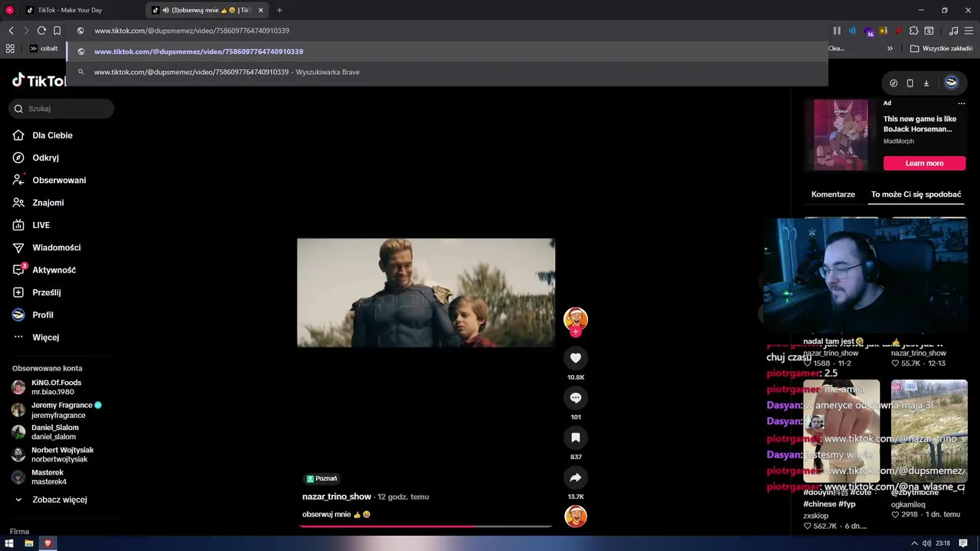This screenshot has width=980, height=551.
Task: Select highlighted tiktok URL suggestion
Action: [448, 51]
